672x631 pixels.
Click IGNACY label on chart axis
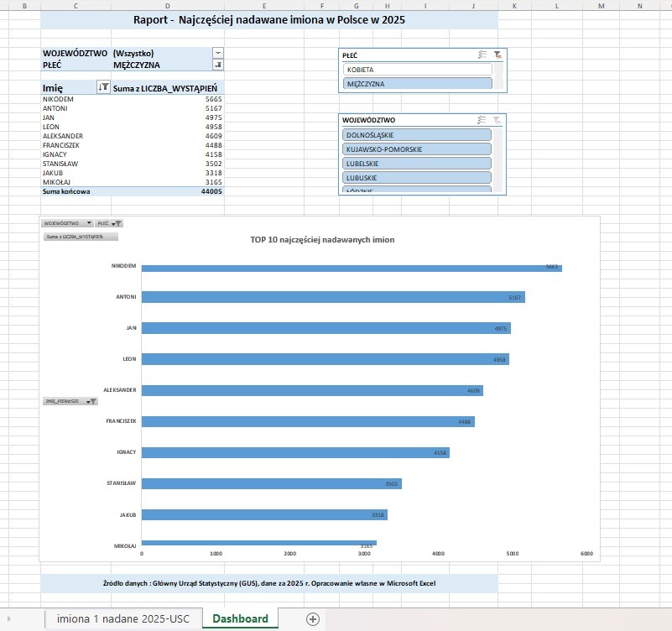tap(127, 451)
